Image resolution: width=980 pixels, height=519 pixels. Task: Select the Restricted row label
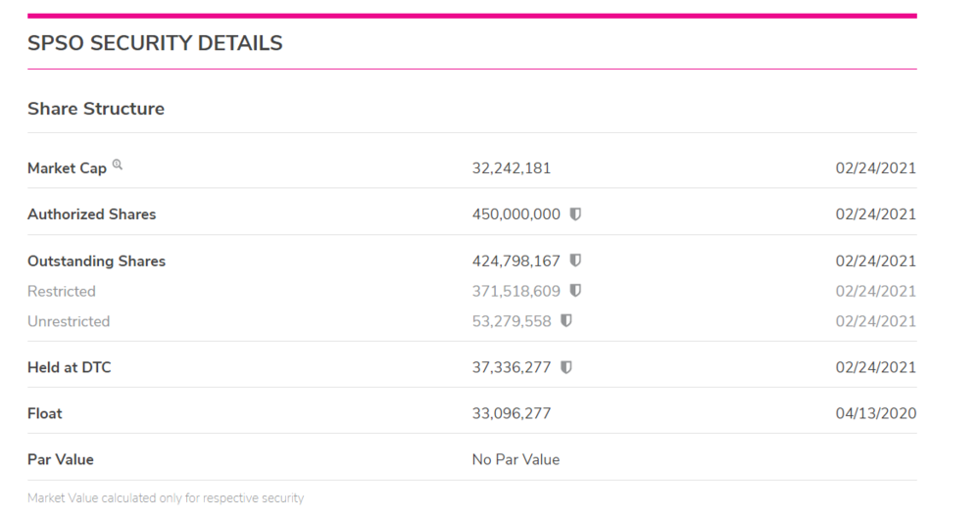(x=62, y=291)
